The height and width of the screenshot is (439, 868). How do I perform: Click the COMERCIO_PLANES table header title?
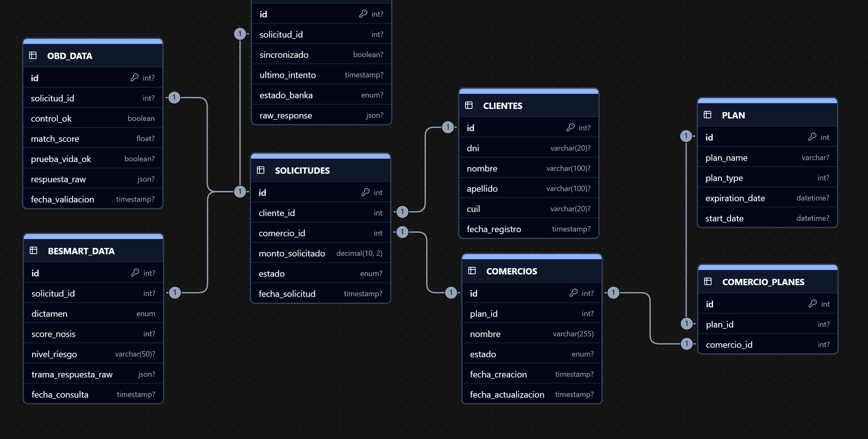(x=763, y=282)
